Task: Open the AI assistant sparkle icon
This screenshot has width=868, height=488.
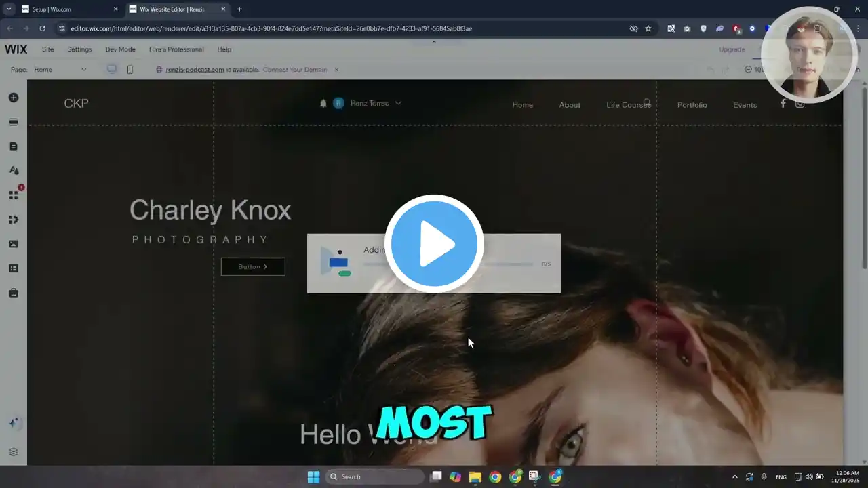Action: point(14,423)
